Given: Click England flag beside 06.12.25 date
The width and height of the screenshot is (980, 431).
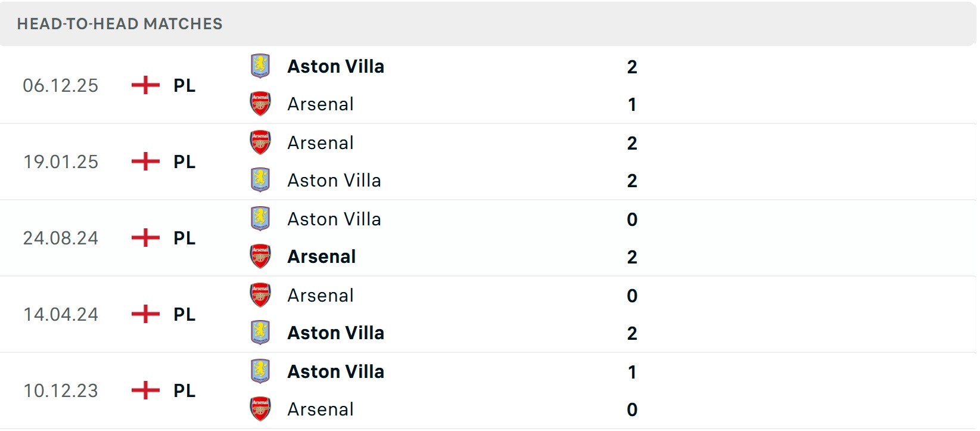Looking at the screenshot, I should (x=145, y=85).
